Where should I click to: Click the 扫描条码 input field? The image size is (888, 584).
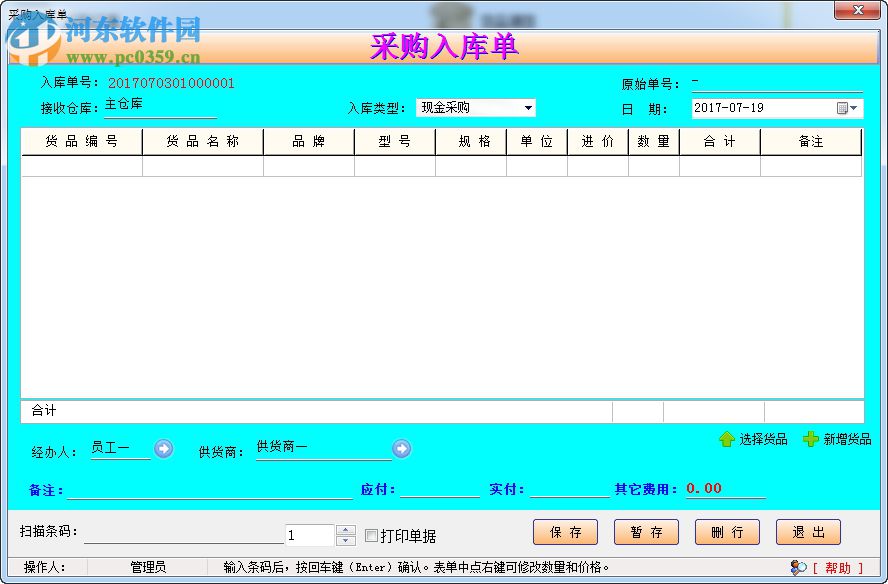pos(180,533)
